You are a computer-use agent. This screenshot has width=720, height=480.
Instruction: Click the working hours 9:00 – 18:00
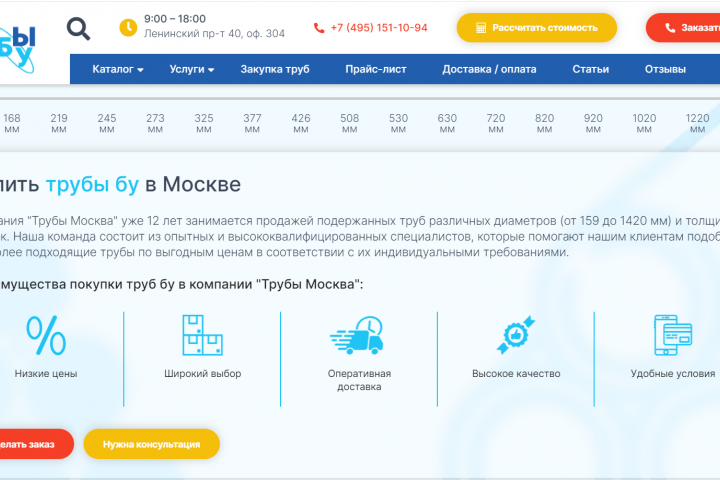pos(175,19)
